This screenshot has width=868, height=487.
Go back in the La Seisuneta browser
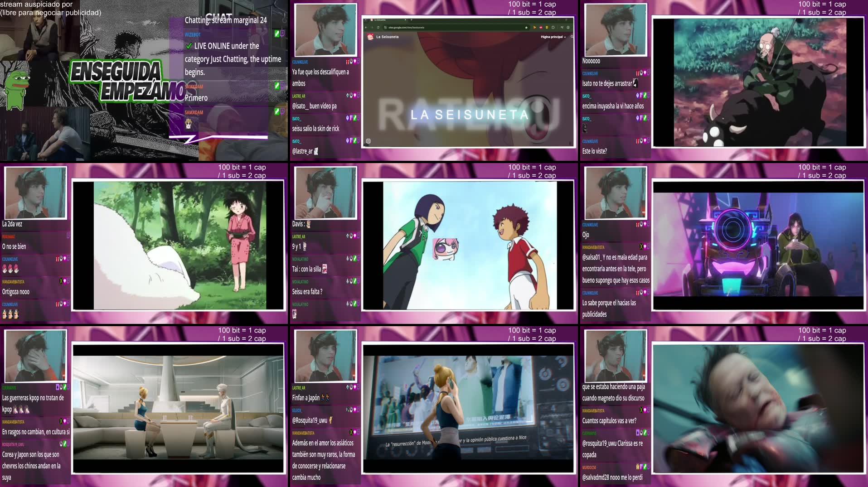pyautogui.click(x=366, y=27)
